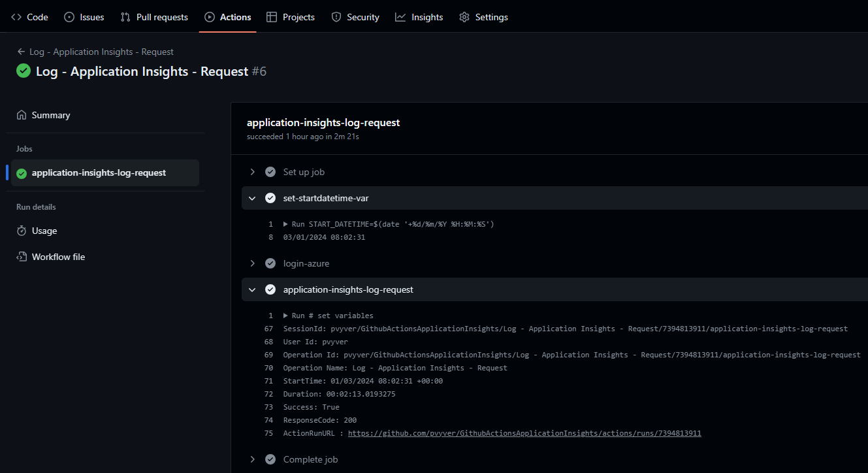868x473 pixels.
Task: Click the run number #6 text
Action: [259, 71]
